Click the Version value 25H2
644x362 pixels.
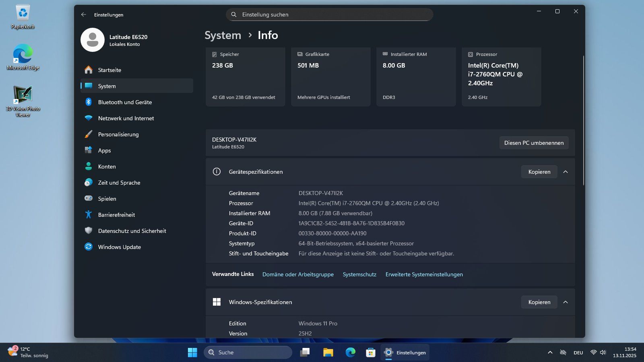pos(305,333)
